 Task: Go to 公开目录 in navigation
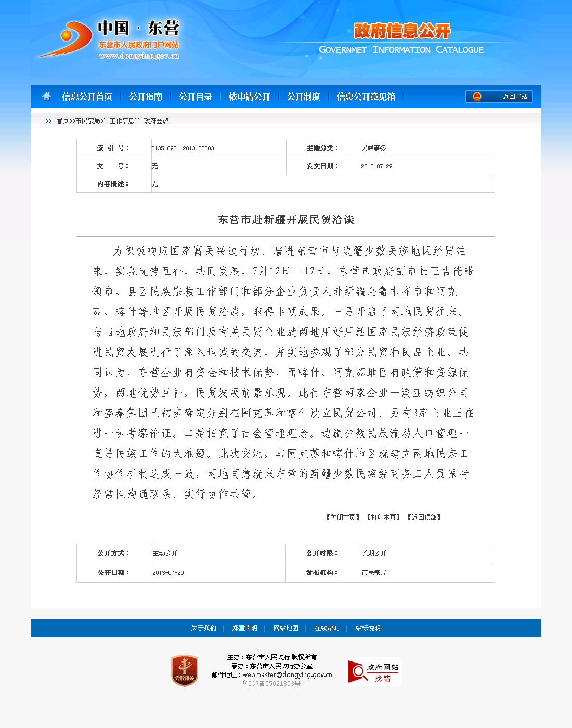(x=196, y=97)
